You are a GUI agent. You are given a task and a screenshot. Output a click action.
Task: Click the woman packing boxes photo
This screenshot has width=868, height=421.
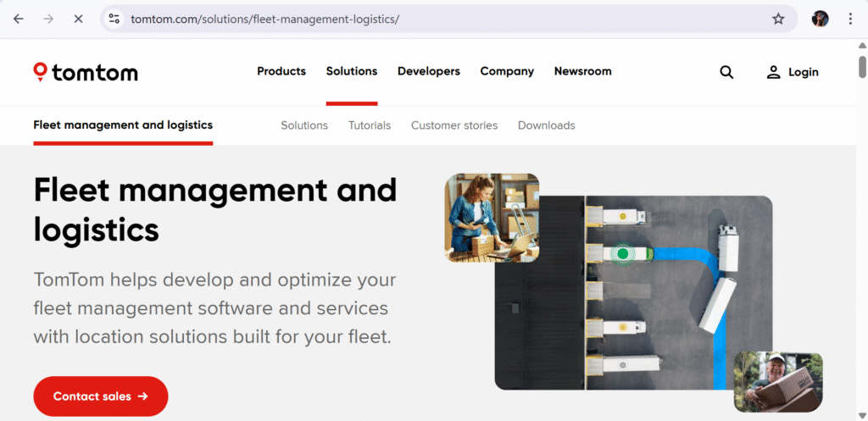(492, 218)
